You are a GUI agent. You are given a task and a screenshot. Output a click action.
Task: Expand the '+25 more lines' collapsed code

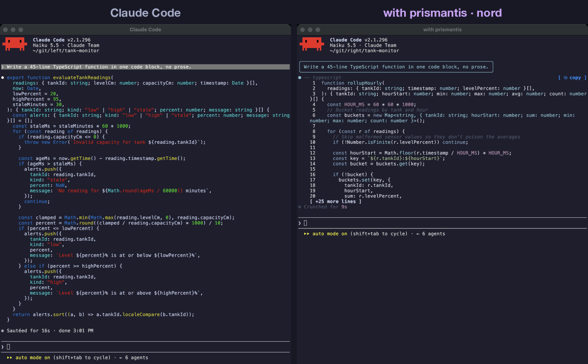coord(336,202)
